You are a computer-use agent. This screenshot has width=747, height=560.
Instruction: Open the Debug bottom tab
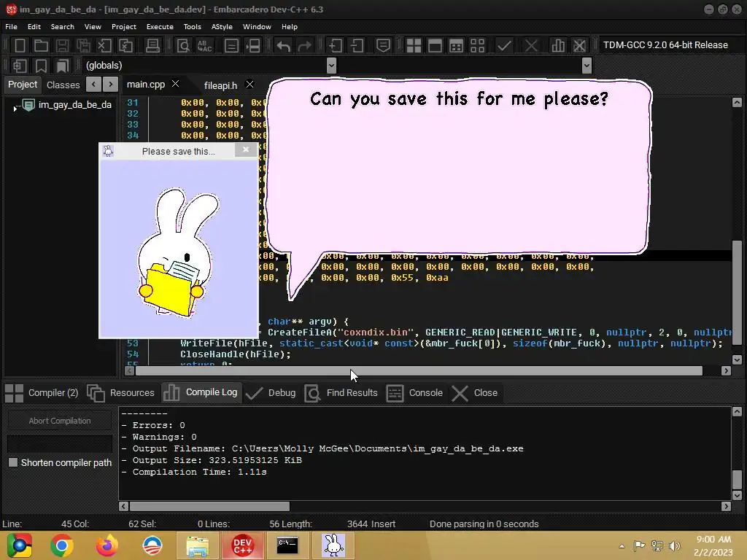pyautogui.click(x=270, y=393)
